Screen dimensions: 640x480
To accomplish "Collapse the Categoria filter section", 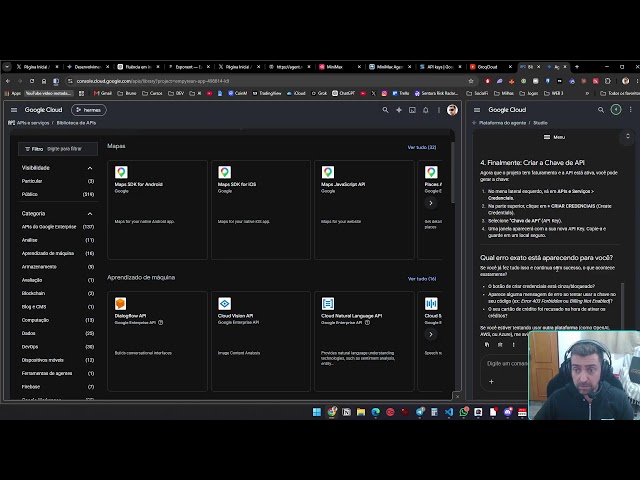I will pos(90,214).
